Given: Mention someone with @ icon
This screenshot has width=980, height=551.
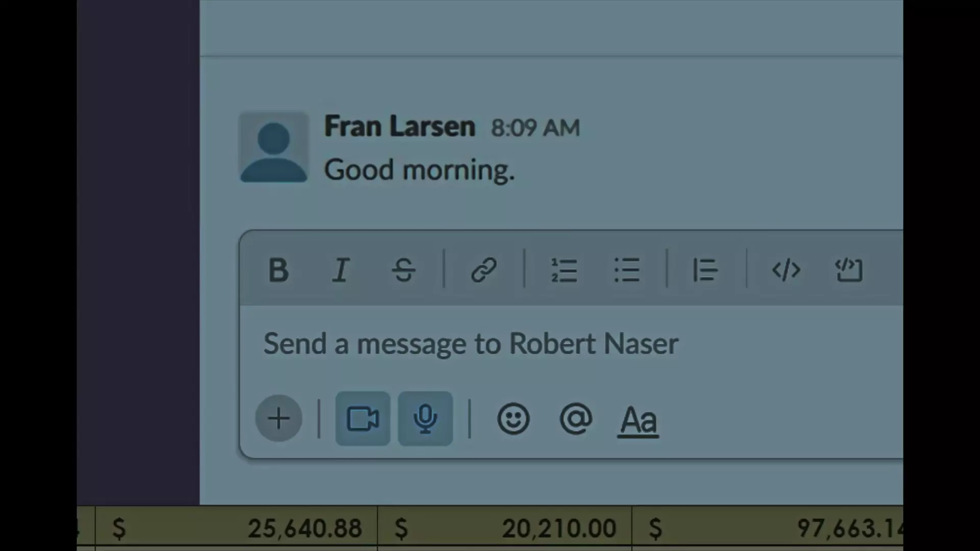Looking at the screenshot, I should (x=576, y=419).
